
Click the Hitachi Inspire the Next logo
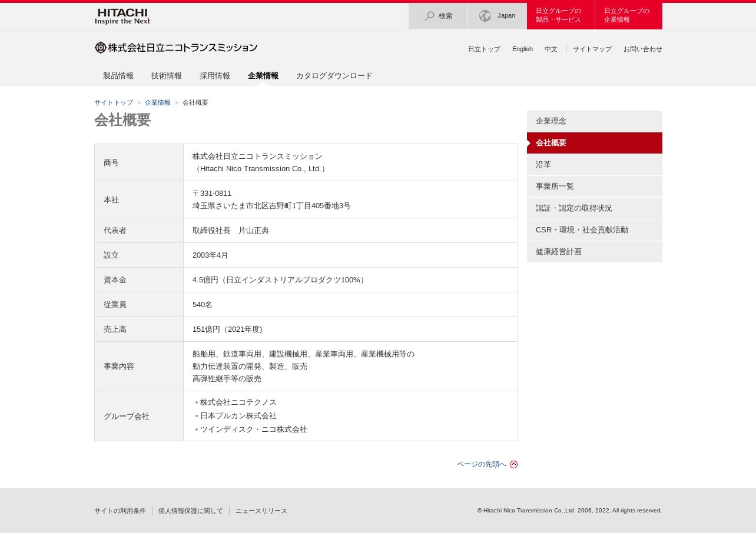122,16
